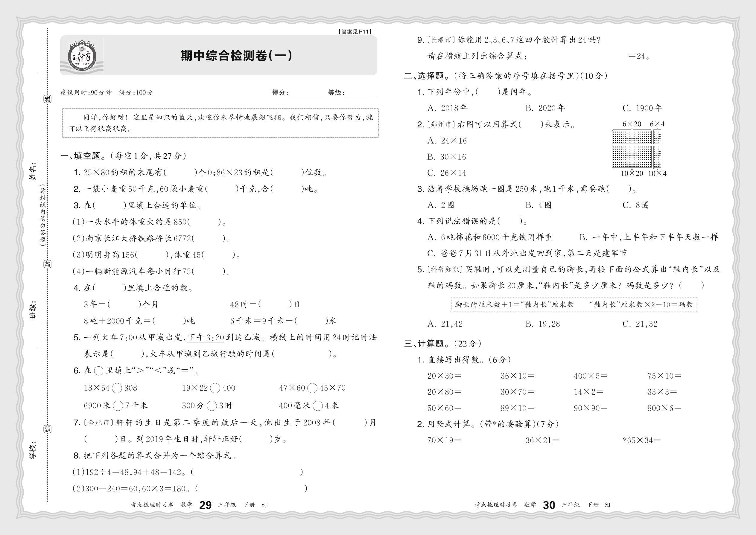Click the dot array figure labeled 6×20
Screen dimensions: 756x535
click(632, 137)
